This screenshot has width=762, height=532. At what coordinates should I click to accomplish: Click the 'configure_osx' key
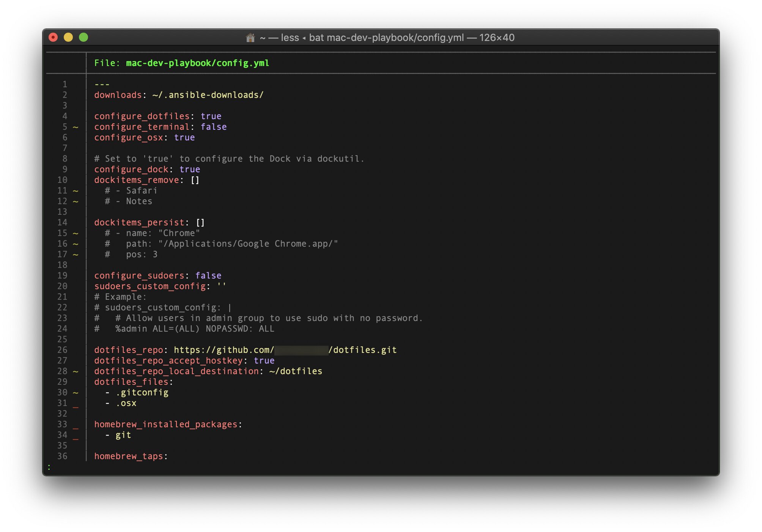coord(129,137)
